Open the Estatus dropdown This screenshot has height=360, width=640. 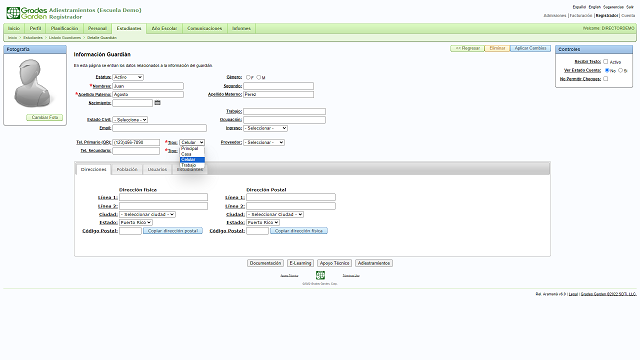tap(128, 77)
